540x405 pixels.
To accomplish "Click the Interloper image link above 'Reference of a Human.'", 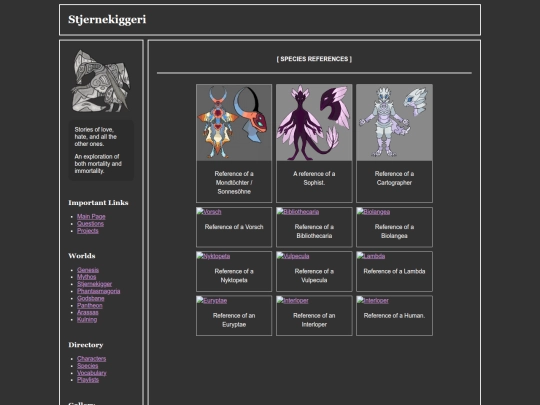I will (373, 301).
